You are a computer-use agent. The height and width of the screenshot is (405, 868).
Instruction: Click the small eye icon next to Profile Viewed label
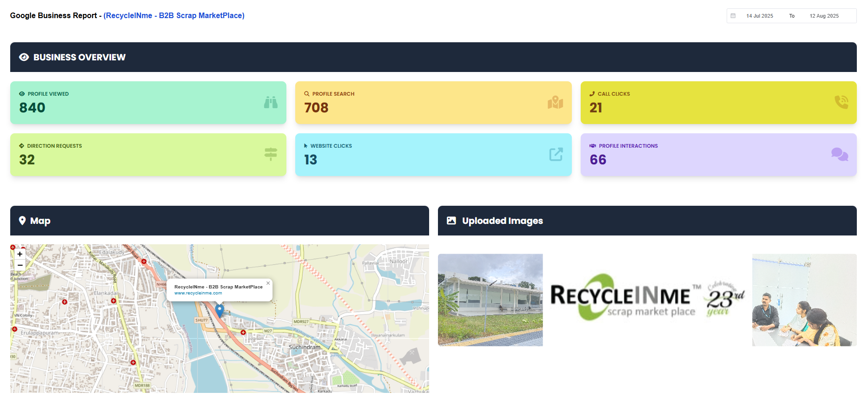tap(22, 94)
